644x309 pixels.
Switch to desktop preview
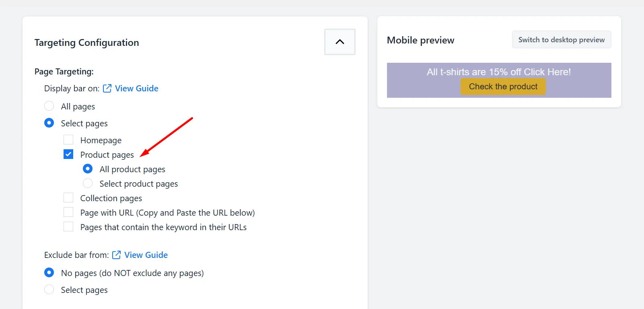click(x=562, y=39)
